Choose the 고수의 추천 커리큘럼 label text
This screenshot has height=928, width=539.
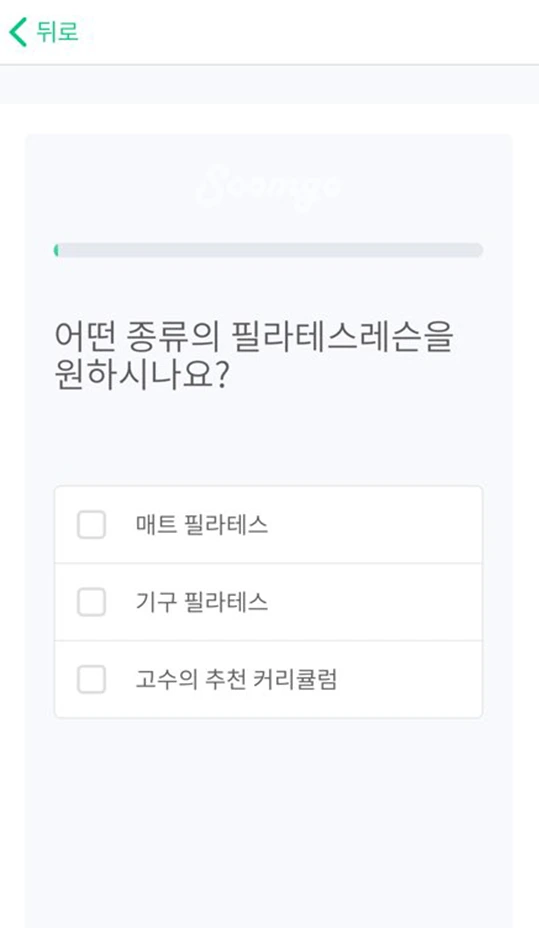coord(236,679)
